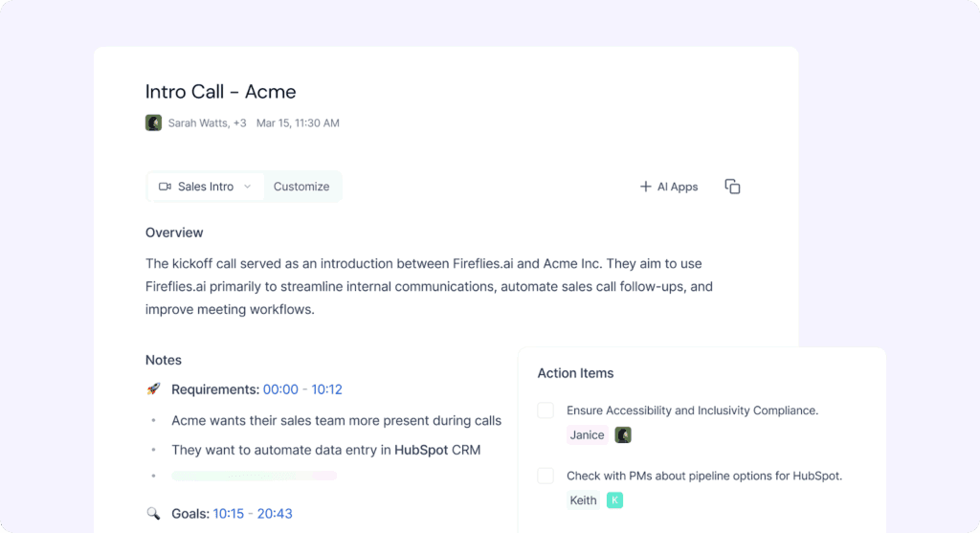Click Keith's teal K avatar badge
980x533 pixels.
point(614,500)
